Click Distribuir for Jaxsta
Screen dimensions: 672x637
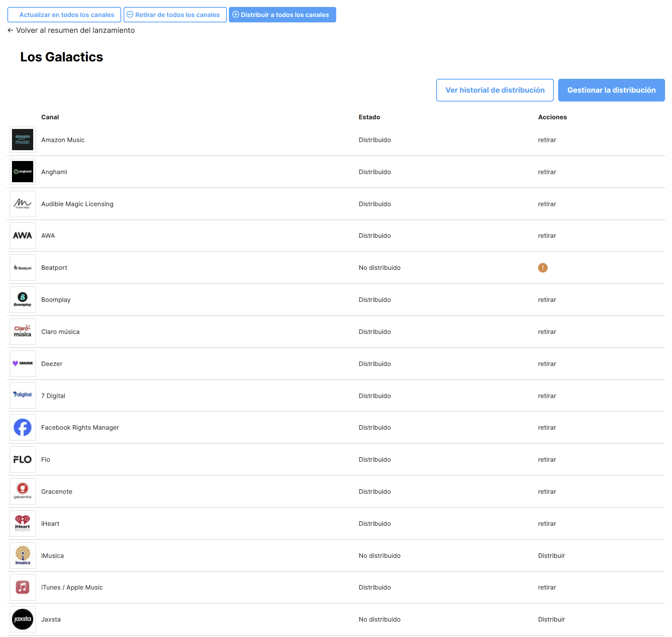point(552,619)
